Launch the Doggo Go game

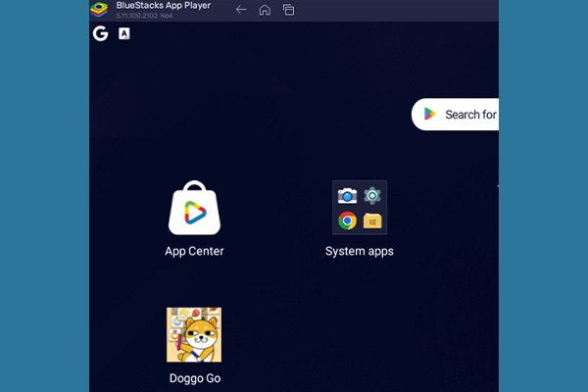coord(194,335)
